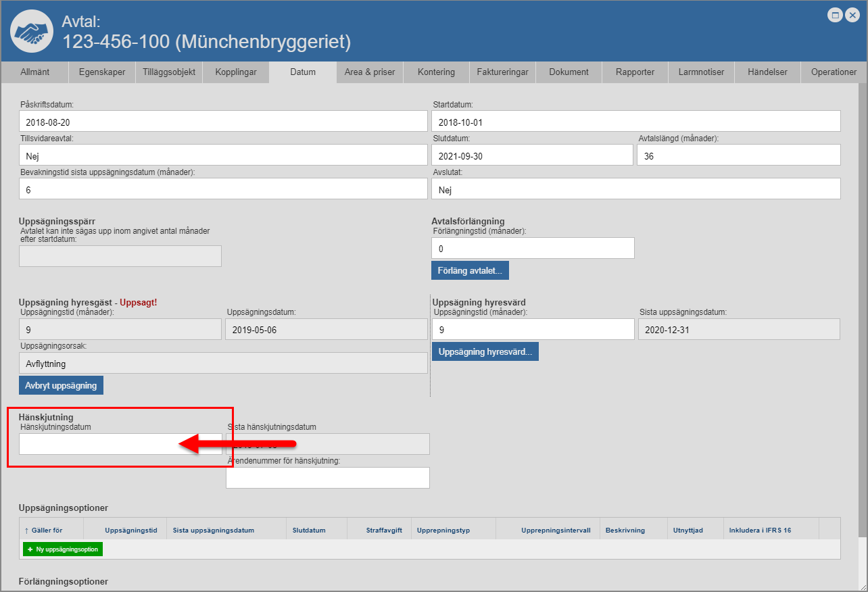
Task: Open the Area & priser tab
Action: [x=369, y=72]
